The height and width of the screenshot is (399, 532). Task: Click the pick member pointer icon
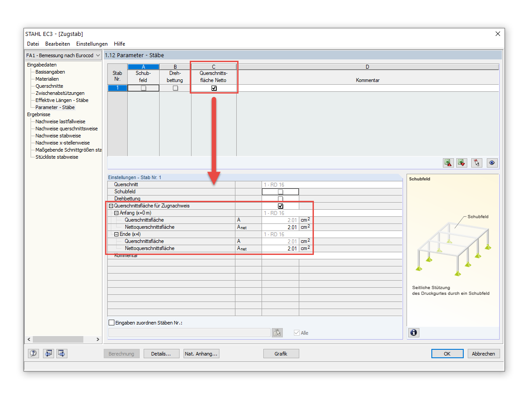point(477,163)
